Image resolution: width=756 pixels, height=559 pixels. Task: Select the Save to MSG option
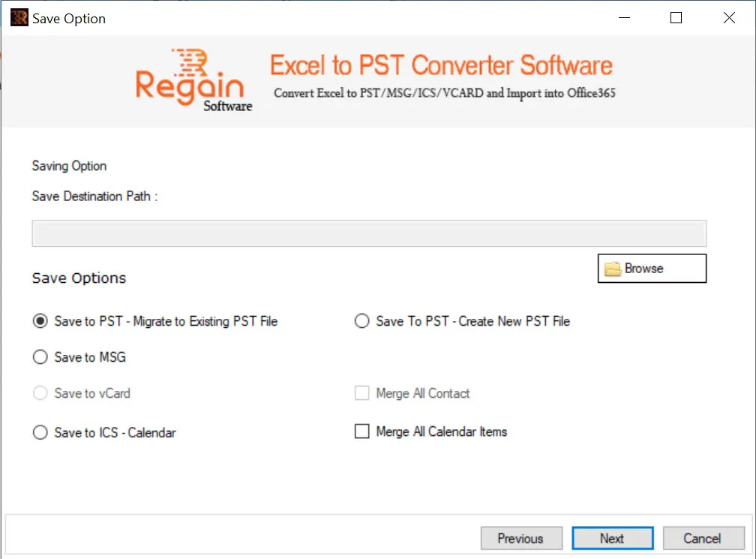(x=40, y=357)
